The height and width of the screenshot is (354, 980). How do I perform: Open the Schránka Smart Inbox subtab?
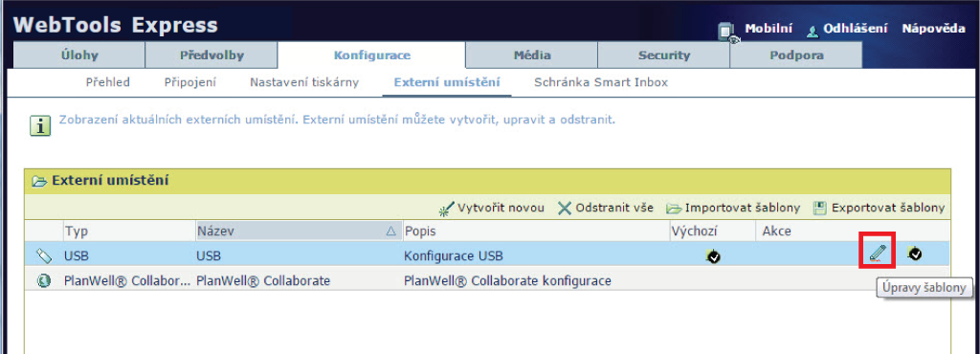(x=601, y=82)
